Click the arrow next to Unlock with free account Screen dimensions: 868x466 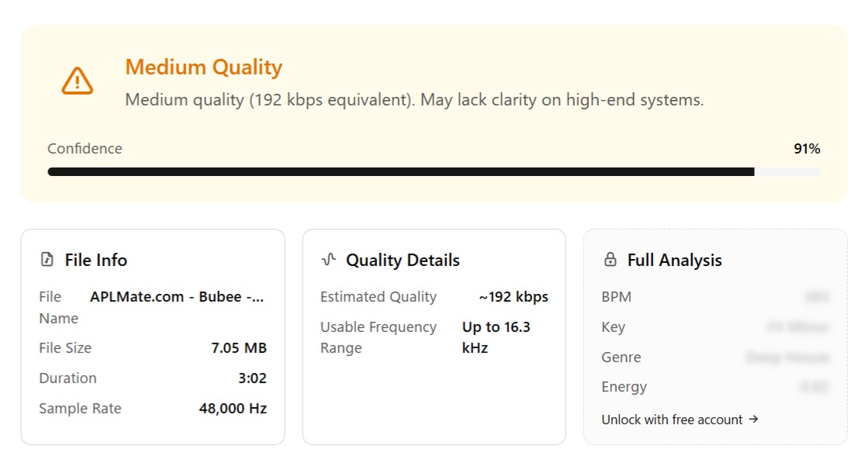(753, 419)
